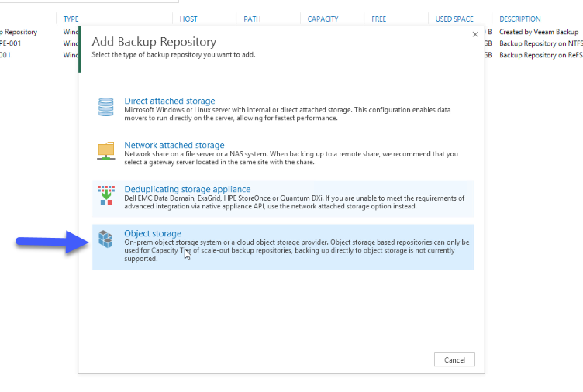
Task: Close the dialog with the X button
Action: pos(475,35)
